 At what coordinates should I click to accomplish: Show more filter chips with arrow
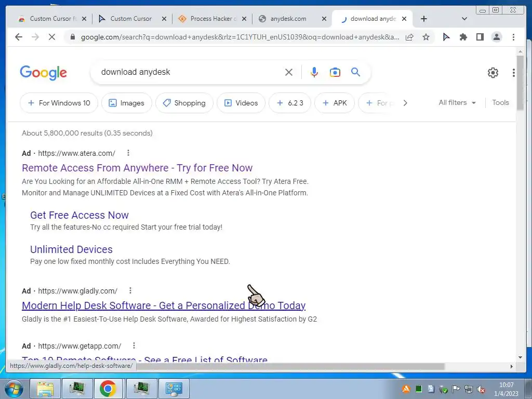pyautogui.click(x=405, y=103)
